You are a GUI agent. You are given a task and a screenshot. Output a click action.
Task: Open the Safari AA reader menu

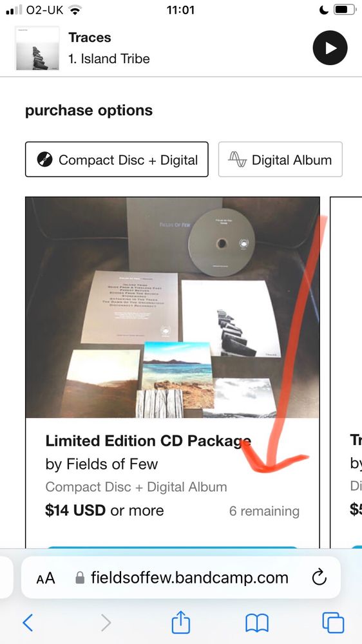click(x=46, y=579)
